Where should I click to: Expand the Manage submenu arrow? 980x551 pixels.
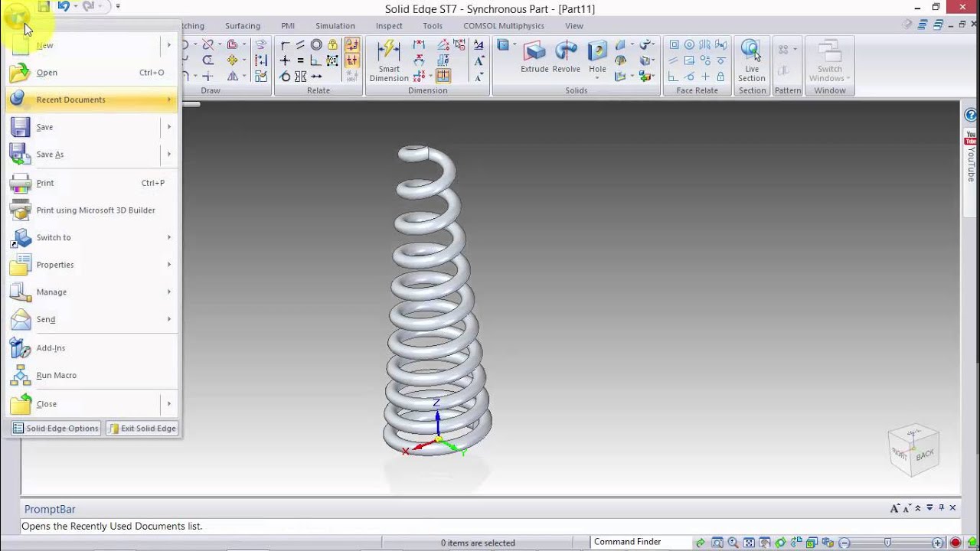(169, 292)
